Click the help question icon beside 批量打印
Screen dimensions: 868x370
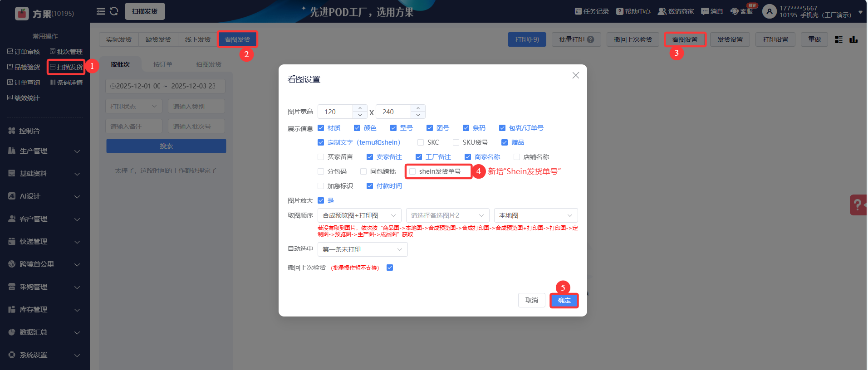pyautogui.click(x=590, y=39)
